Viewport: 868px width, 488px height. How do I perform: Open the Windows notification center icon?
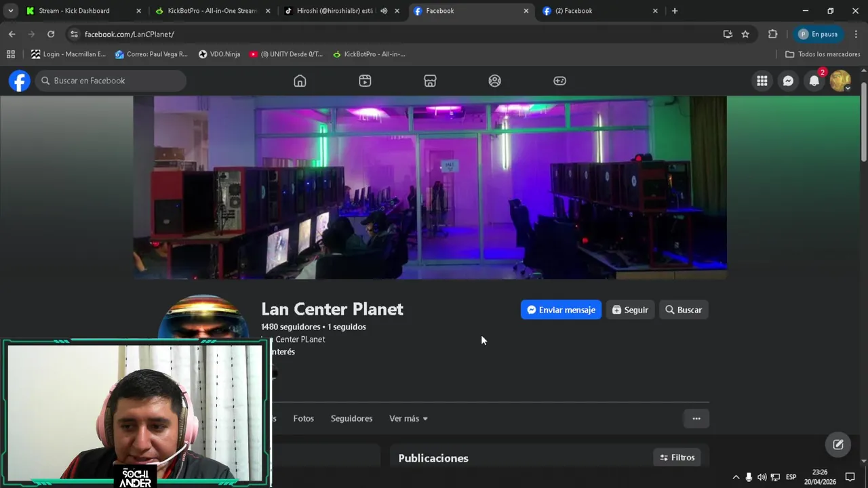850,477
